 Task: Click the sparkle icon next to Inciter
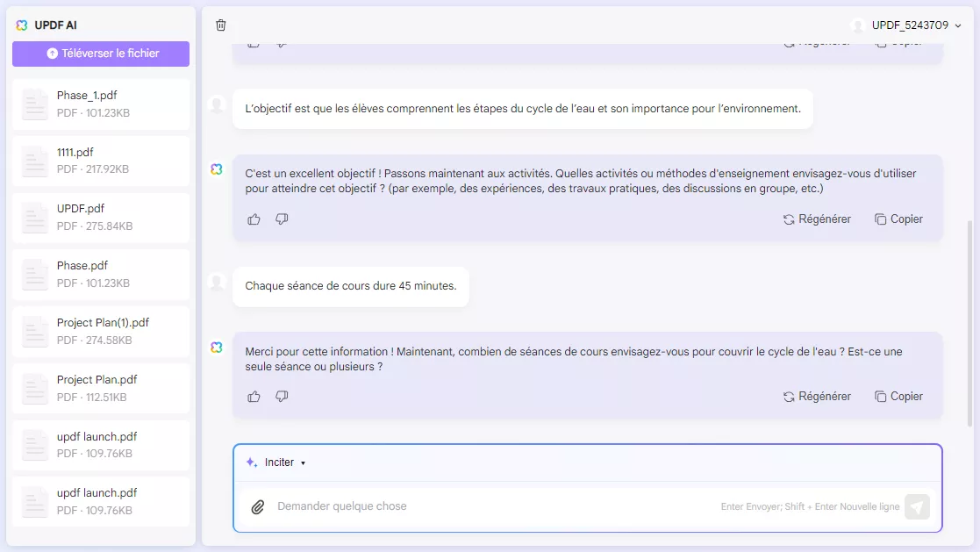(251, 462)
